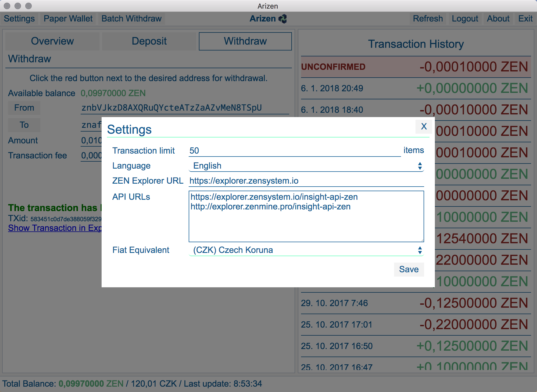This screenshot has height=392, width=537.
Task: Open the About menu item
Action: 498,19
